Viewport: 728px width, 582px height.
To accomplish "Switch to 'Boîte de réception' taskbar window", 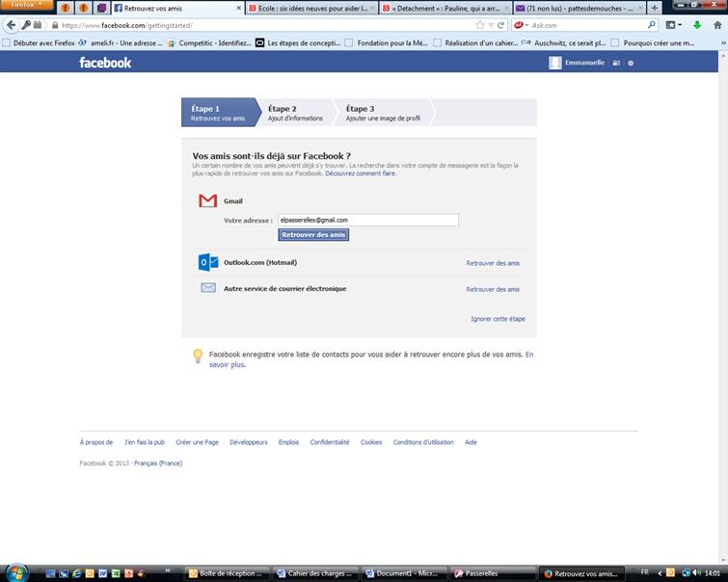I will click(227, 573).
